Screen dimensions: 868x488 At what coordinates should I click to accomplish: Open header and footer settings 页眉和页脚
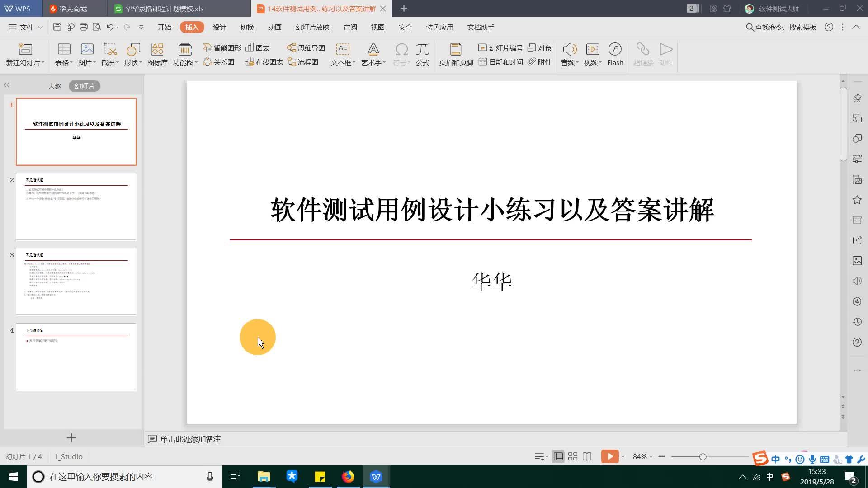[455, 54]
